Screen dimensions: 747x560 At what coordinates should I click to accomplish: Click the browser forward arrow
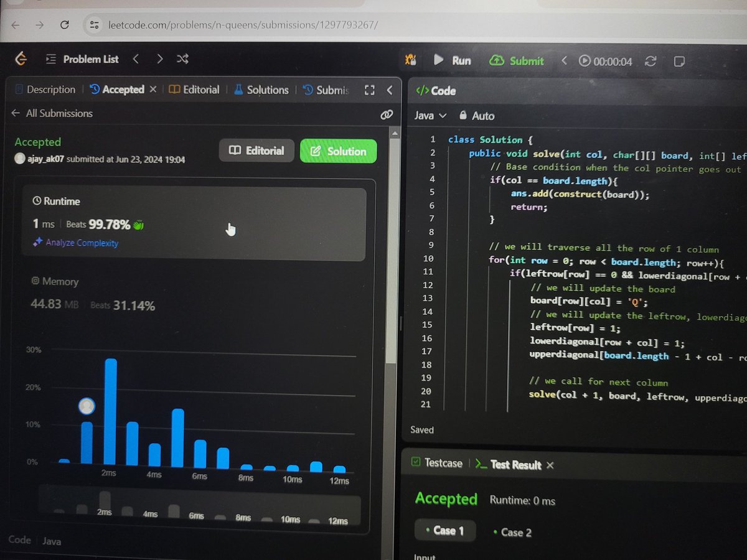tap(39, 25)
